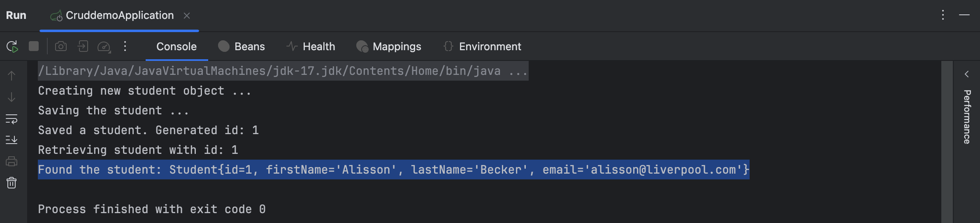Click the exit/attach arrow toolbar icon

point(83,46)
